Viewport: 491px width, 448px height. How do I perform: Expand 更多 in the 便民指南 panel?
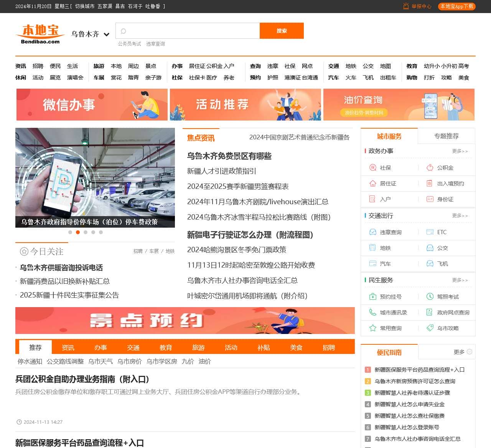[463, 352]
